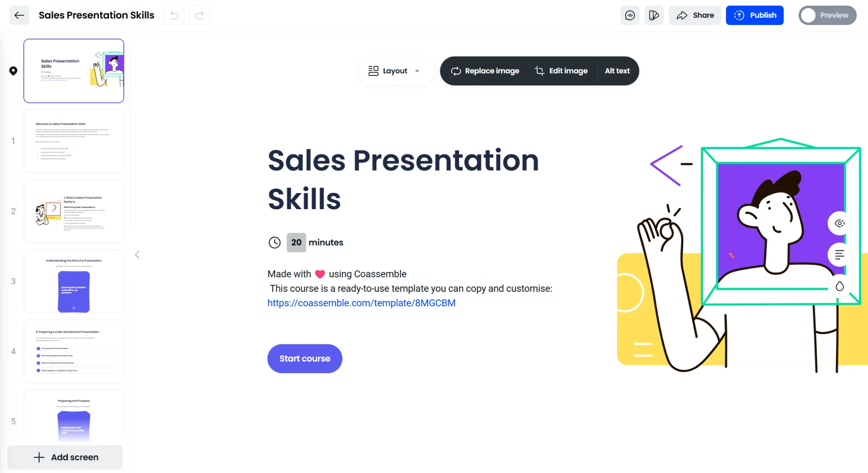Click the text alignment icon on image
868x473 pixels.
[840, 254]
